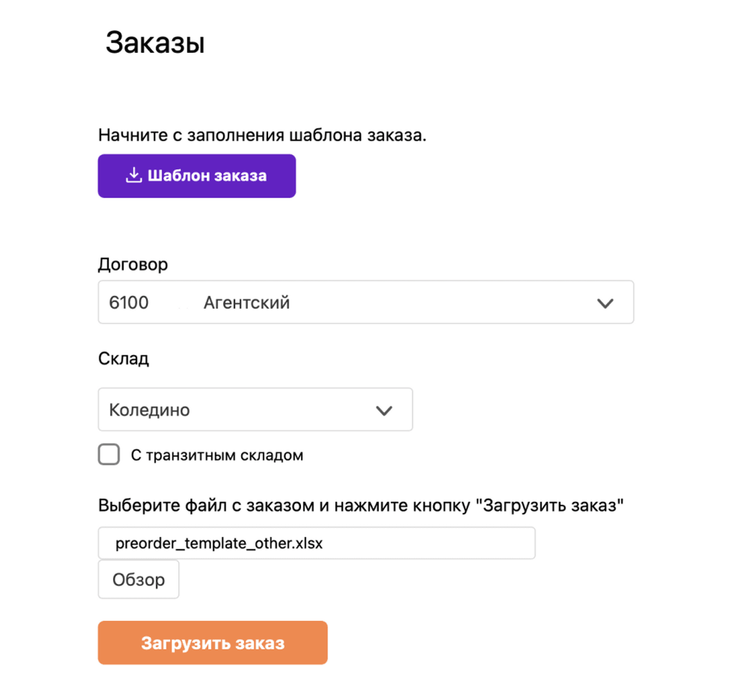748x700 pixels.
Task: Open file browser with Обзор button
Action: (x=138, y=580)
